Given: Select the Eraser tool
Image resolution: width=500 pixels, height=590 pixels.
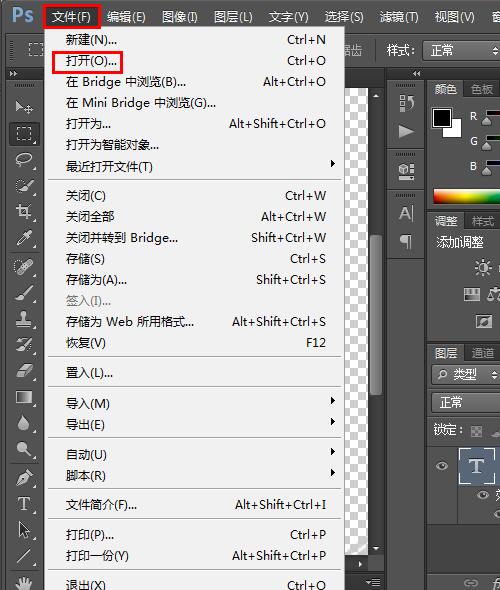Looking at the screenshot, I should 24,371.
